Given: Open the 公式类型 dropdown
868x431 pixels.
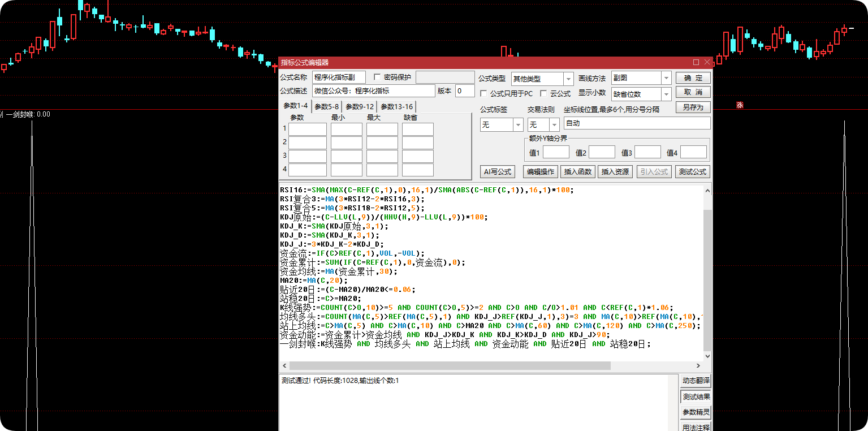Looking at the screenshot, I should [568, 79].
